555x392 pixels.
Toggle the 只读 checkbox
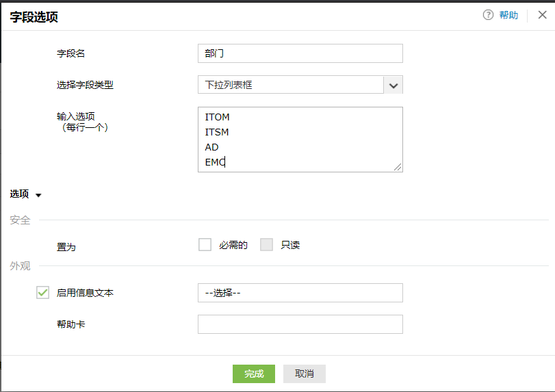coord(266,245)
